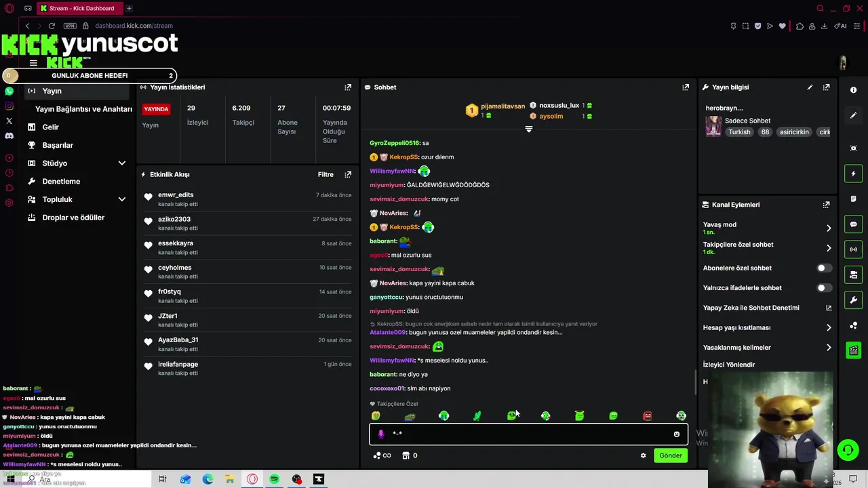Click the purple microphone icon in chat input
Viewport: 868px width, 488px height.
380,434
